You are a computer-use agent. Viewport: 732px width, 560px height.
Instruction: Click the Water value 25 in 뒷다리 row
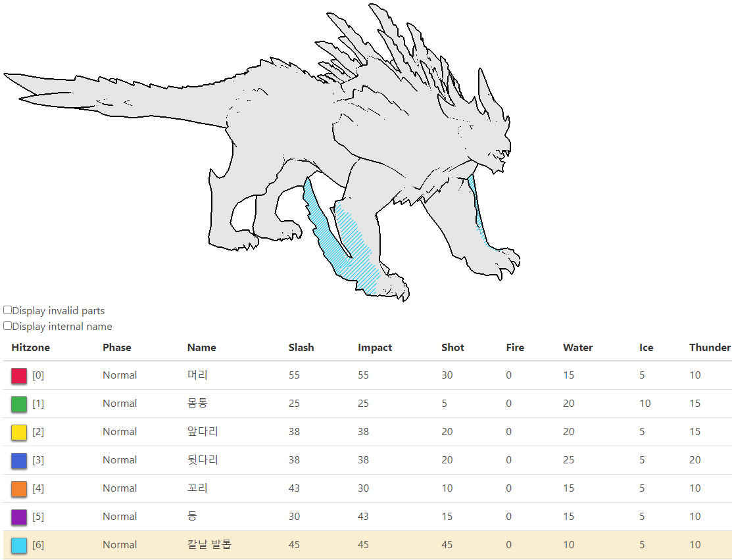(x=569, y=460)
